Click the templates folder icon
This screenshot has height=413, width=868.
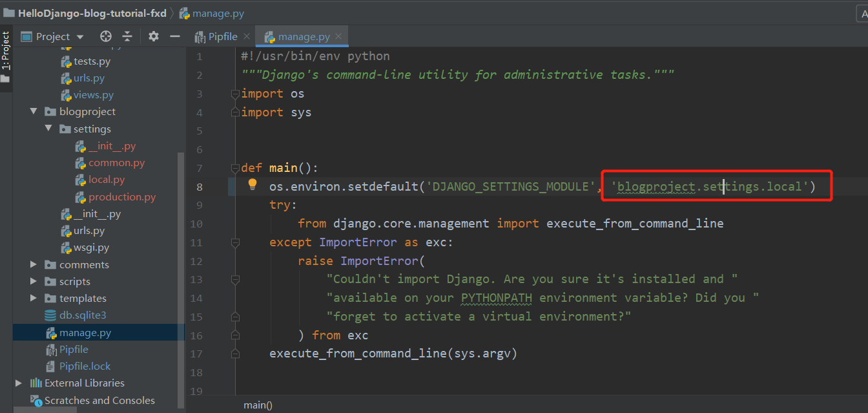(x=50, y=298)
